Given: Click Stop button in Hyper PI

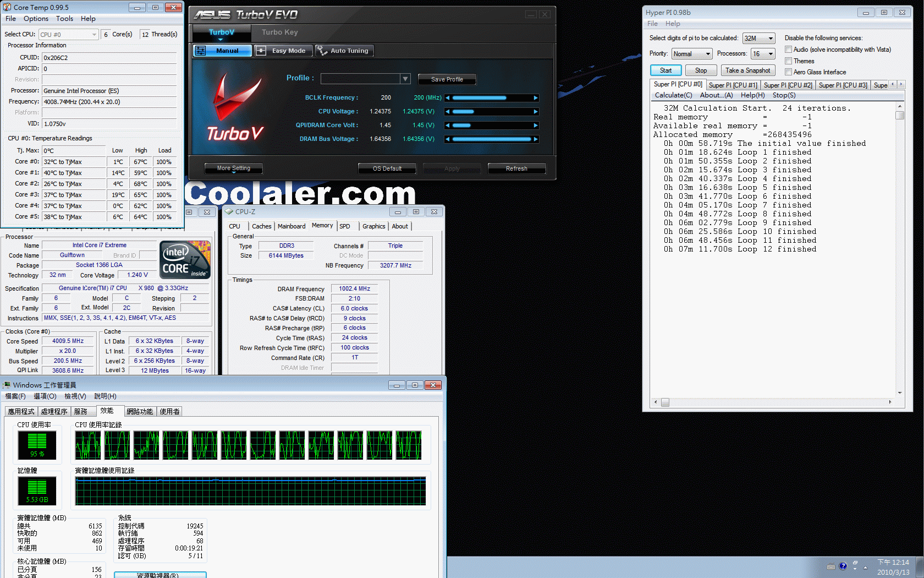Looking at the screenshot, I should (x=701, y=70).
